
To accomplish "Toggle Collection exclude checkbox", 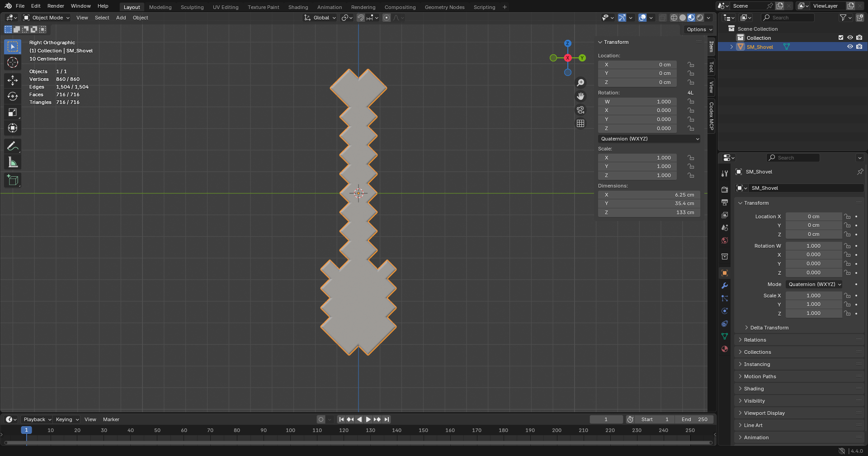I will pos(841,38).
